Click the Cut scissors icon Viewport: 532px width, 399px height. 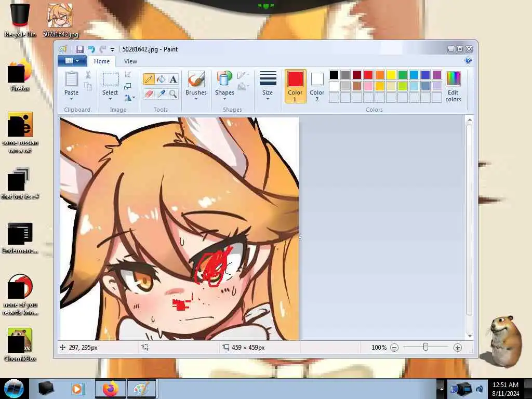(88, 75)
